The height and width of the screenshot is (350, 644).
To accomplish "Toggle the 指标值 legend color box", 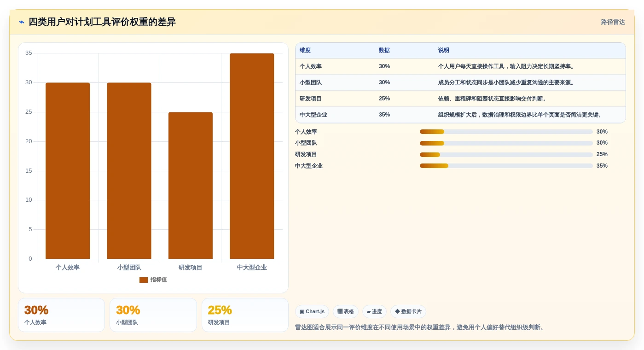I will tap(144, 280).
